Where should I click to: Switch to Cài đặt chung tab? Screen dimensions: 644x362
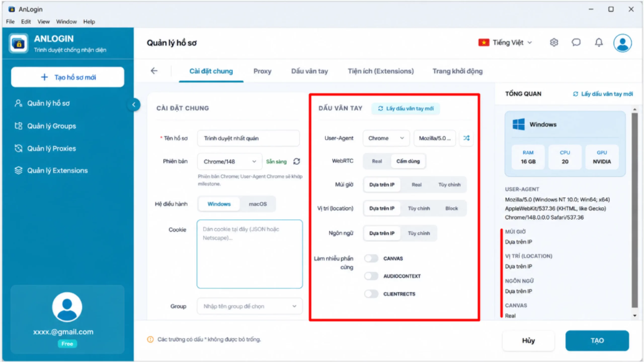coord(211,71)
